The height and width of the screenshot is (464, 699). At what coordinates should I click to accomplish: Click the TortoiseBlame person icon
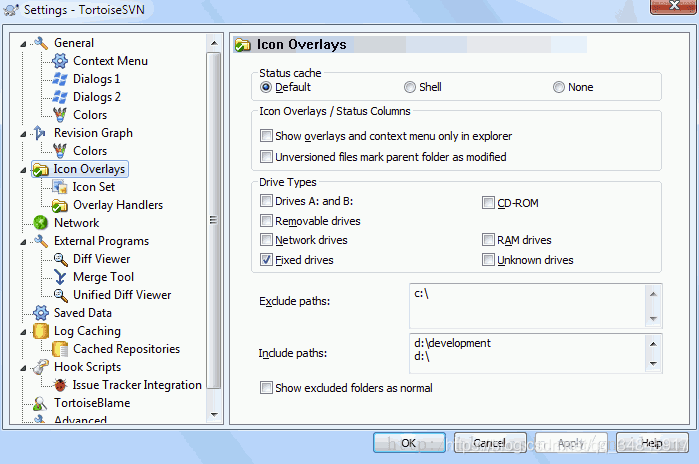coord(40,403)
